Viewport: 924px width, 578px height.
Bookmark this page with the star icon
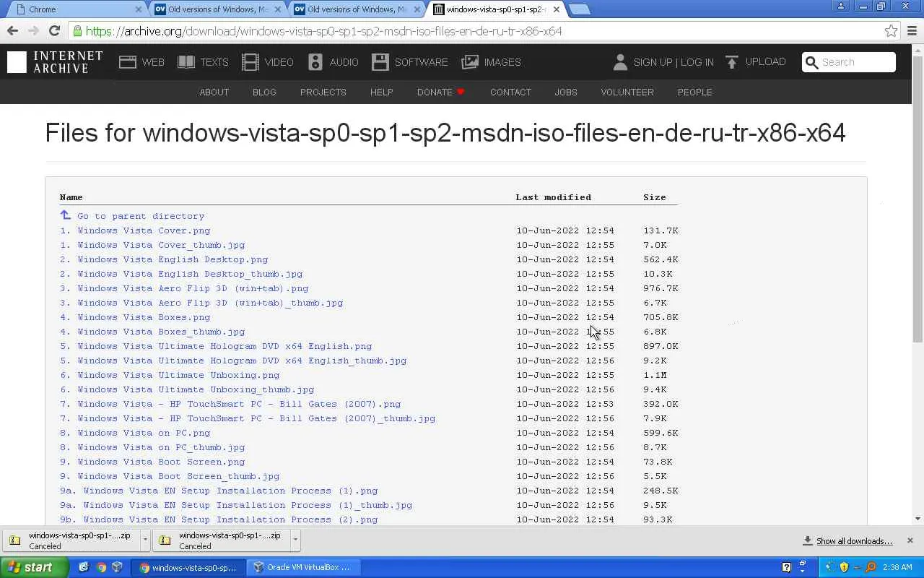[892, 31]
